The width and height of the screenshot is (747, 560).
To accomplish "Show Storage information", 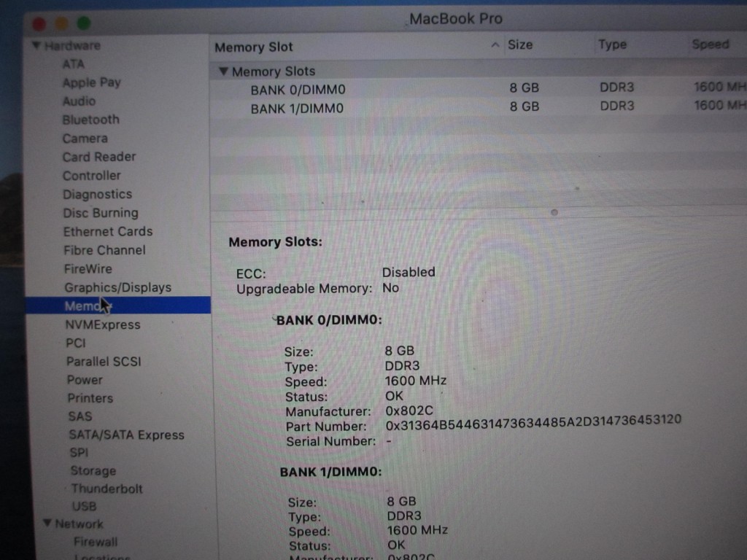I will click(93, 471).
